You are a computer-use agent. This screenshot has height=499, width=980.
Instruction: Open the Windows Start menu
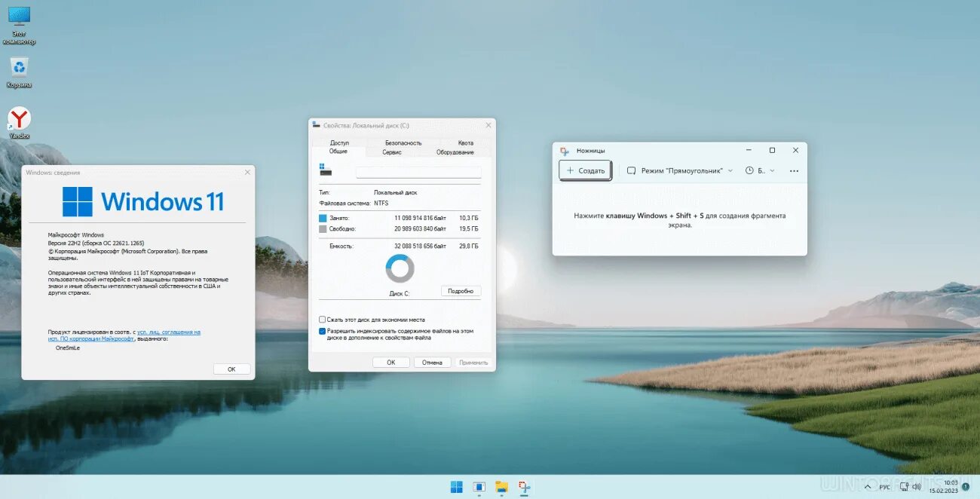pos(457,487)
